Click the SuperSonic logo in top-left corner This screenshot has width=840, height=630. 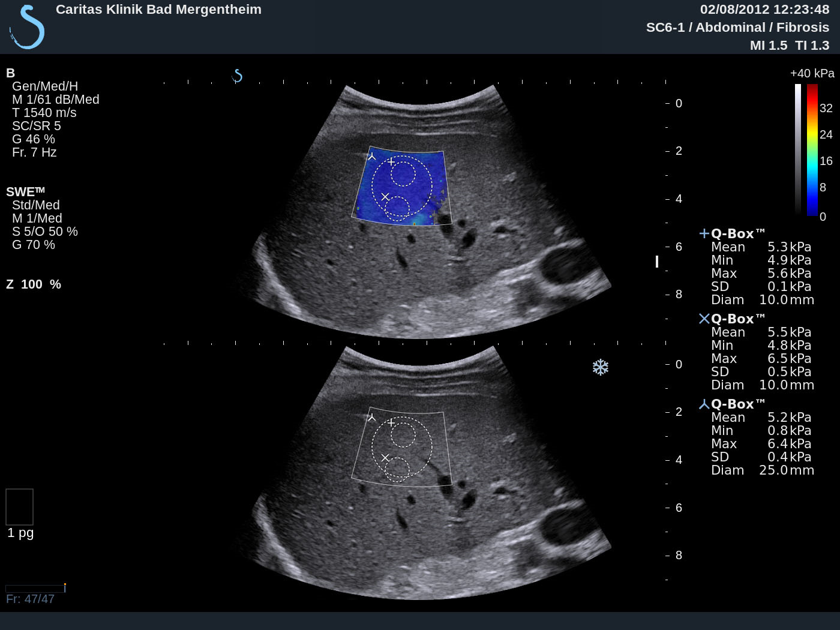(x=28, y=27)
